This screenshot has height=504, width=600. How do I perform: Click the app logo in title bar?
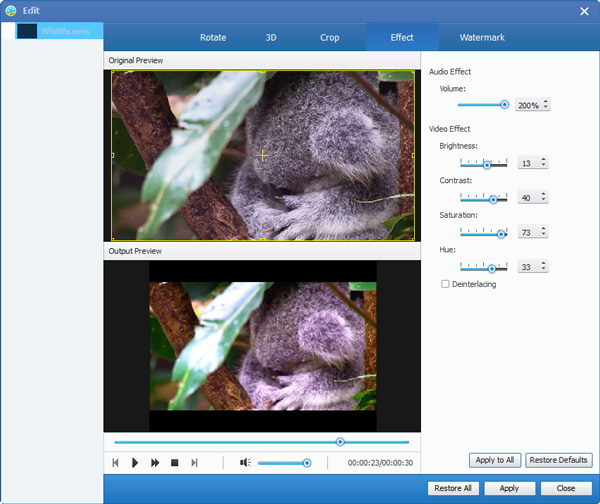pyautogui.click(x=11, y=11)
